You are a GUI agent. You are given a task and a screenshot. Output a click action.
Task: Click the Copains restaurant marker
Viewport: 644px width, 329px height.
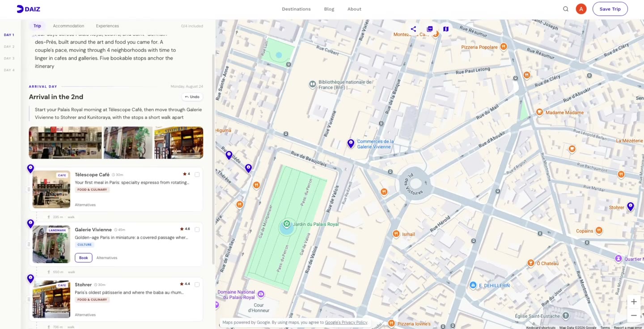pyautogui.click(x=599, y=231)
